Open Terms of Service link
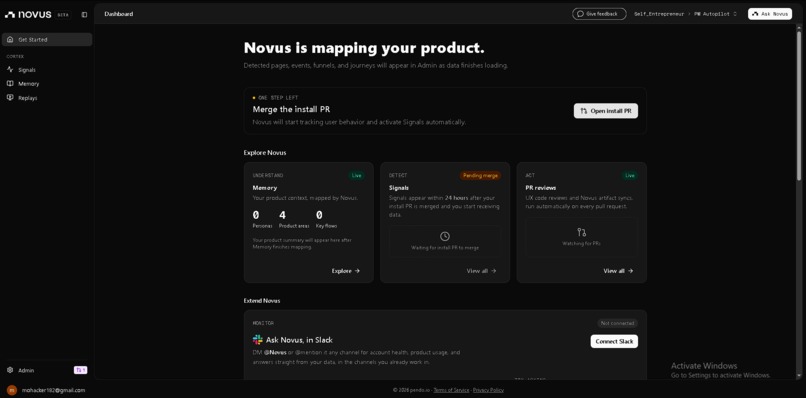Screen dimensions: 806x398 tap(451, 390)
